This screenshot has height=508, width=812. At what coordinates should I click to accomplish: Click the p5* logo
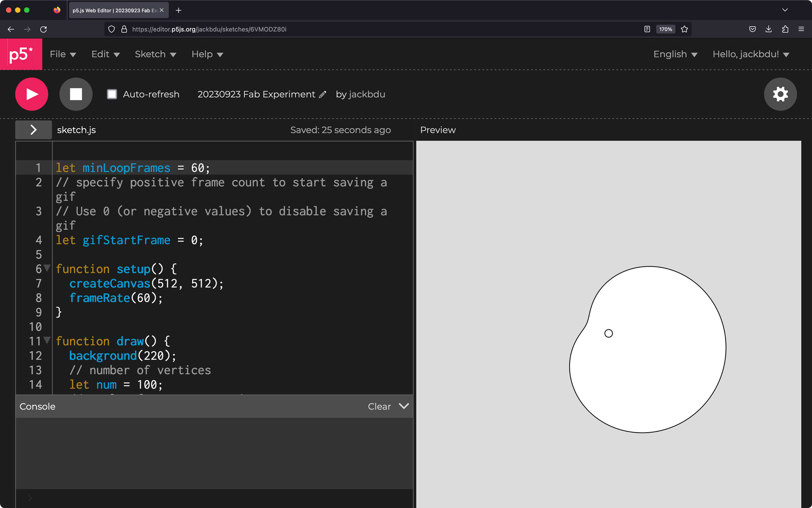pos(21,54)
